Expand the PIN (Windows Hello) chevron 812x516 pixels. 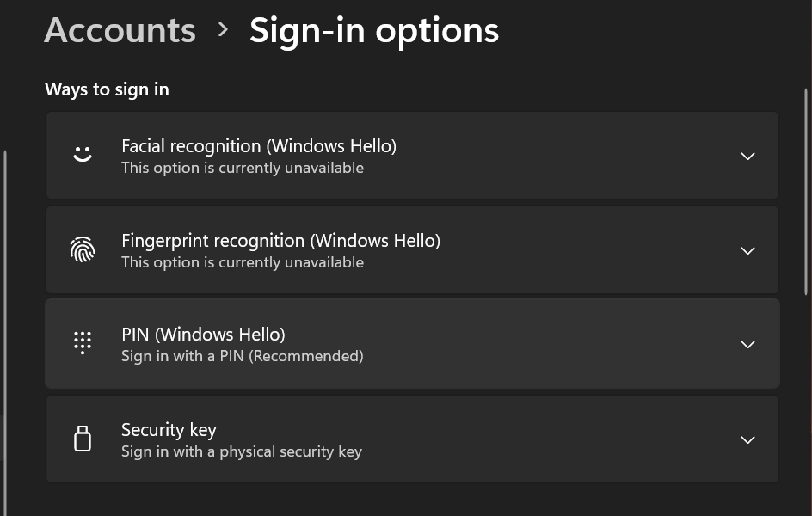(747, 344)
